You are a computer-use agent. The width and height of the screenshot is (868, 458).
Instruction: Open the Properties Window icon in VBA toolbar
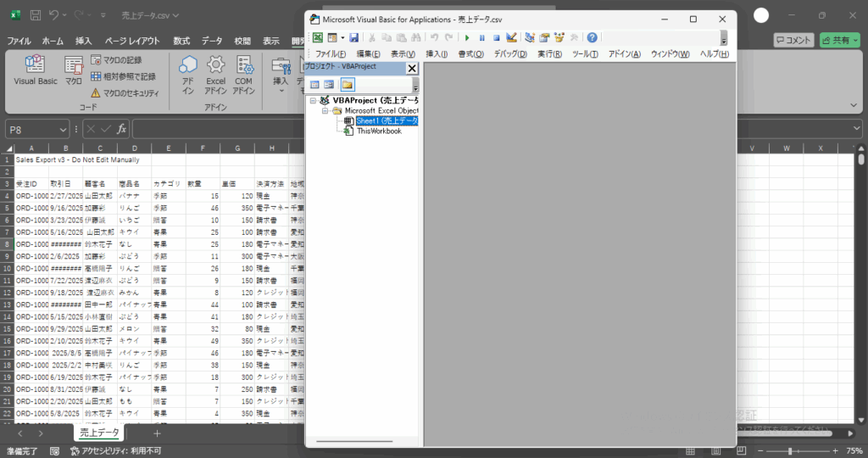(544, 38)
